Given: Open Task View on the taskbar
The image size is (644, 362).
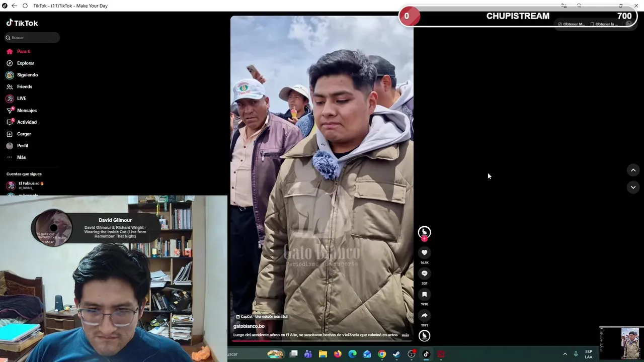Looking at the screenshot, I should 293,354.
